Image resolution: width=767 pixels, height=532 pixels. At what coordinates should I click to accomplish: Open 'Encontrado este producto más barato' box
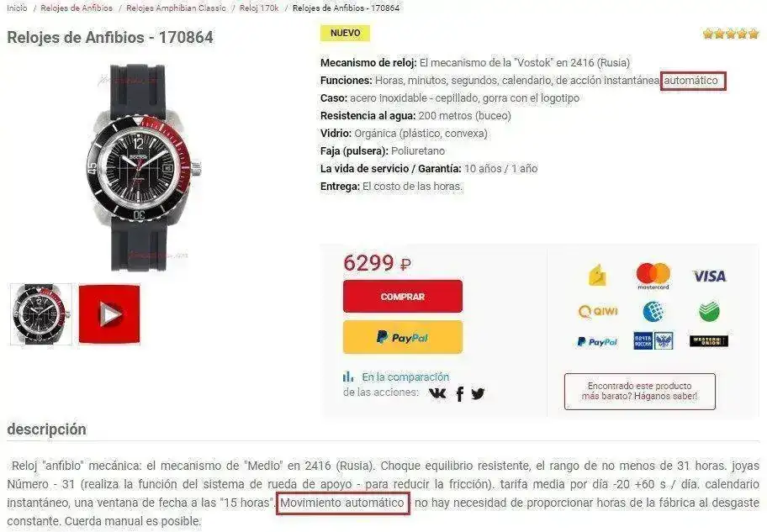[x=640, y=391]
